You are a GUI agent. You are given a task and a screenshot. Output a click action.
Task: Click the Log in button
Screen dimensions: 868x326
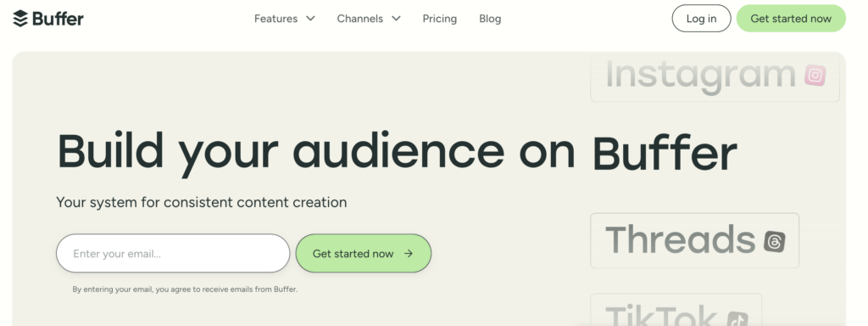pos(701,19)
